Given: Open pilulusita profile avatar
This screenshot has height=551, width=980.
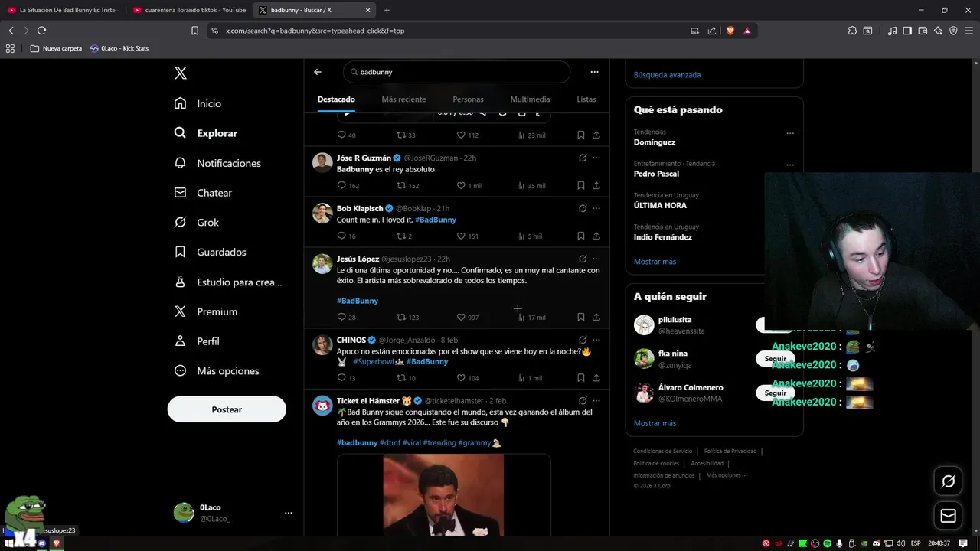Looking at the screenshot, I should click(644, 324).
